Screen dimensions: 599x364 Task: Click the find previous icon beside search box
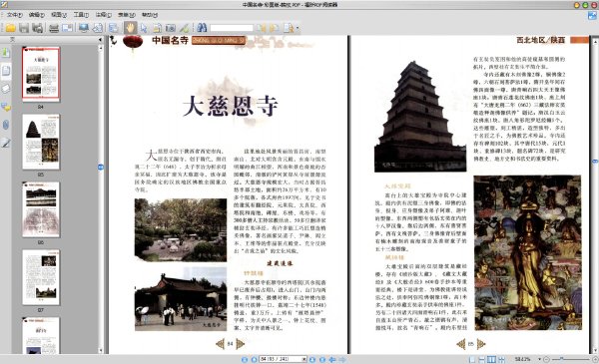click(262, 28)
